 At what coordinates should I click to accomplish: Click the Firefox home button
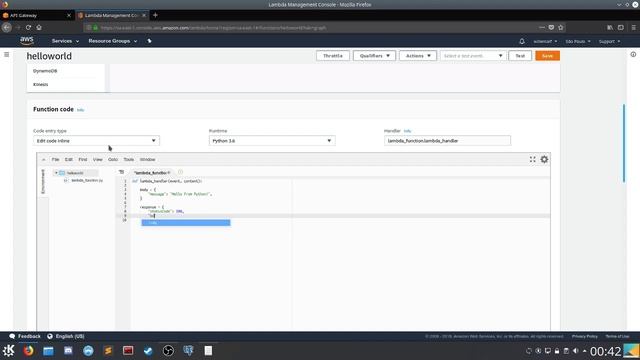tap(39, 27)
